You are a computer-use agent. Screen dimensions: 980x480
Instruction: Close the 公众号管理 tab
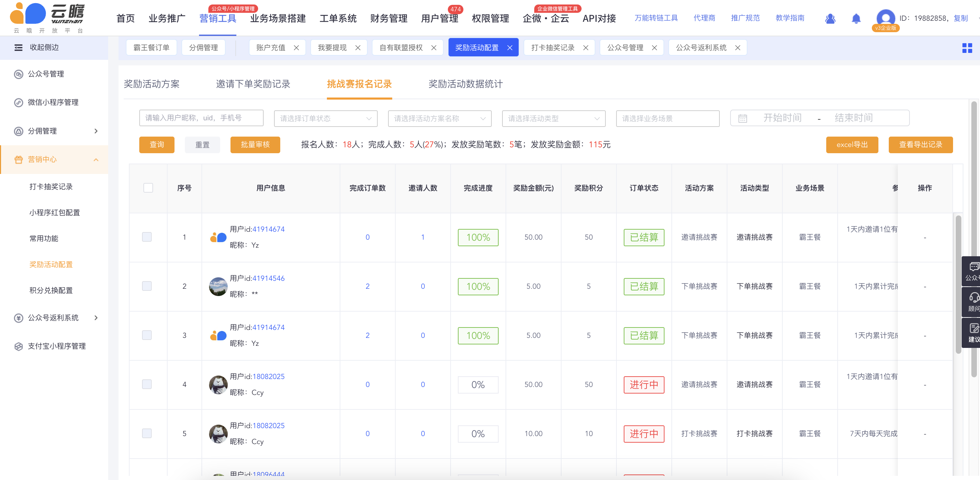pos(654,48)
